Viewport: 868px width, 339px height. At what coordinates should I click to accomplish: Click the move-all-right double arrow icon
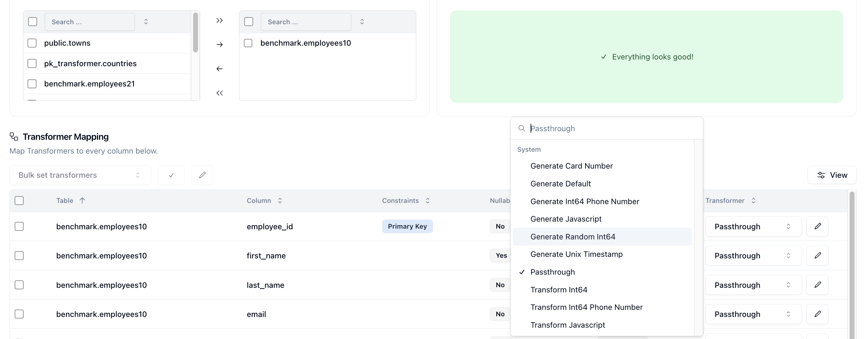point(219,21)
